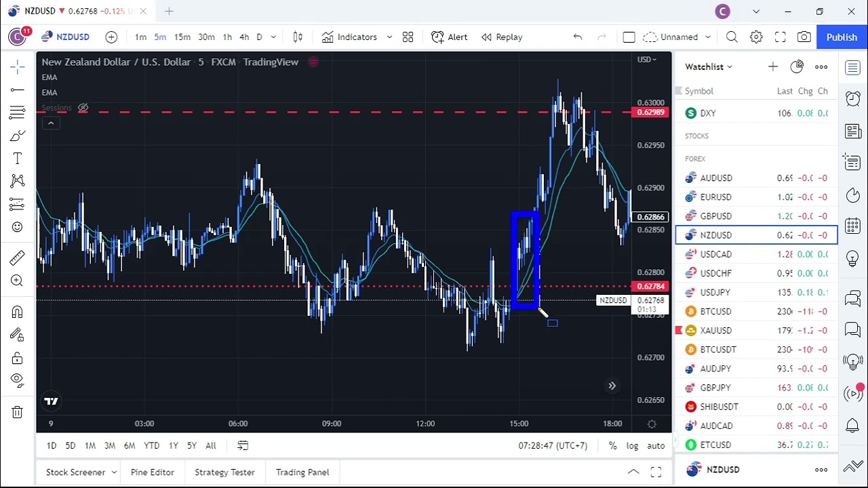Image resolution: width=868 pixels, height=488 pixels.
Task: Open the patterns tool in left sidebar
Action: pyautogui.click(x=18, y=181)
